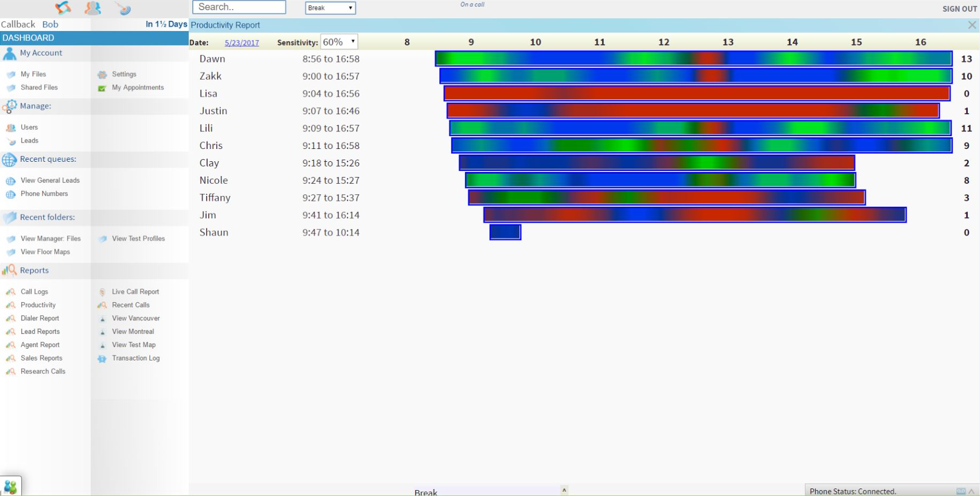Screen dimensions: 980x496
Task: Click the swirl logo icon in top bar
Action: 63,7
